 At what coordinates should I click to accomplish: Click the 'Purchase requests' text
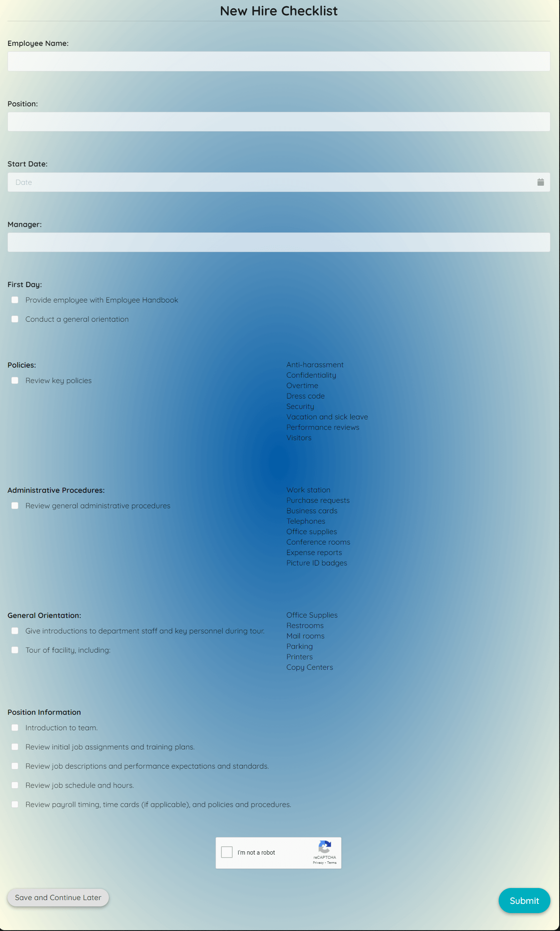tap(318, 500)
